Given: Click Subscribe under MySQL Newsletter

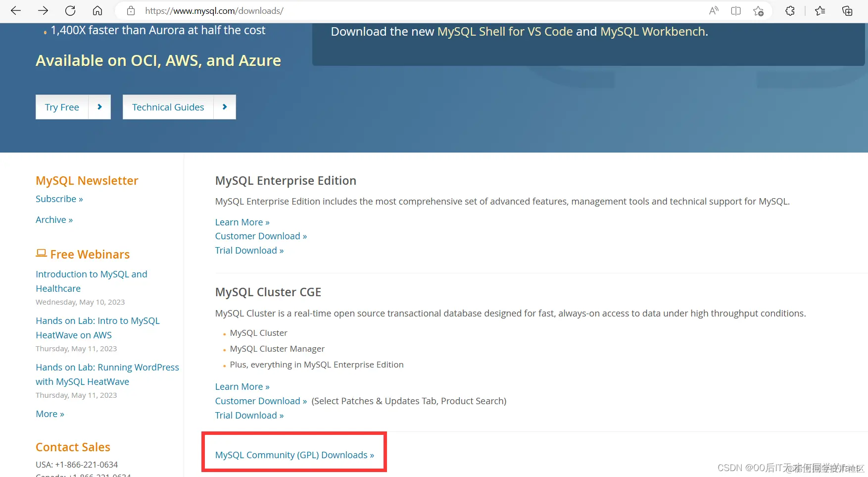Looking at the screenshot, I should [x=59, y=199].
